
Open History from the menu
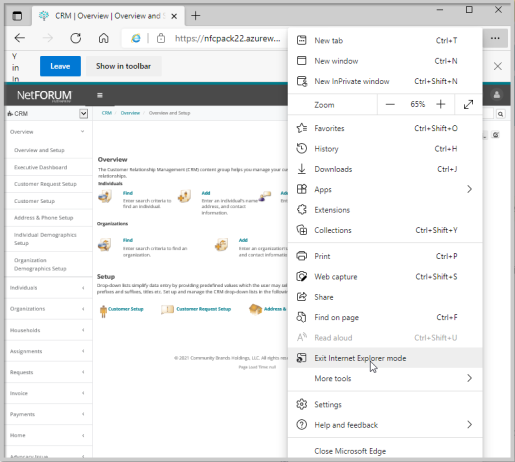coord(385,149)
